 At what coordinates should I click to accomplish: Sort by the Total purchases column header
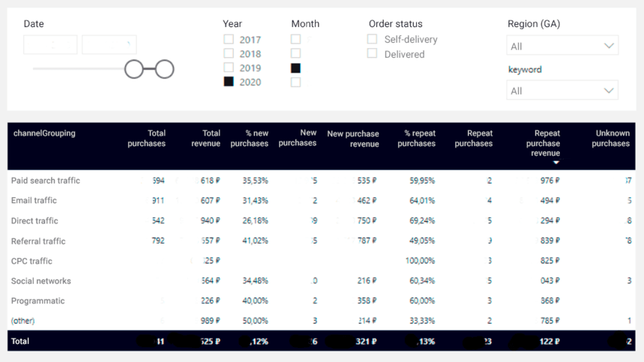coord(146,139)
